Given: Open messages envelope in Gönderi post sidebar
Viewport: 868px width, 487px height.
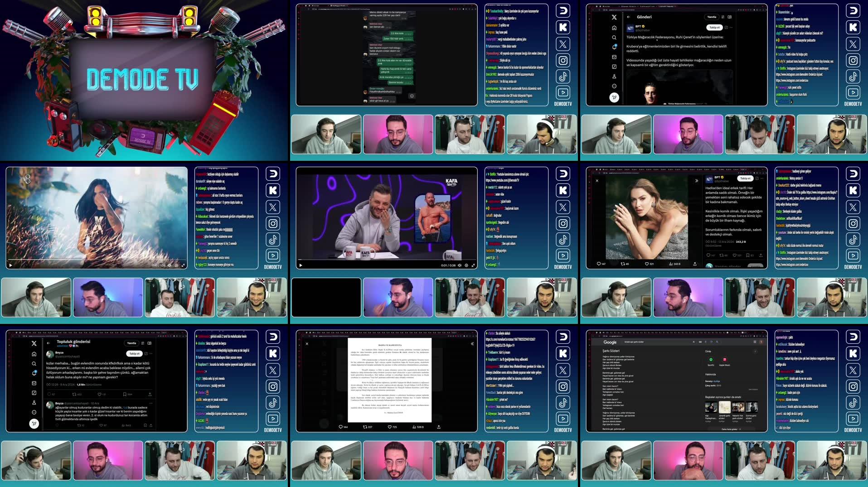Looking at the screenshot, I should click(x=614, y=57).
